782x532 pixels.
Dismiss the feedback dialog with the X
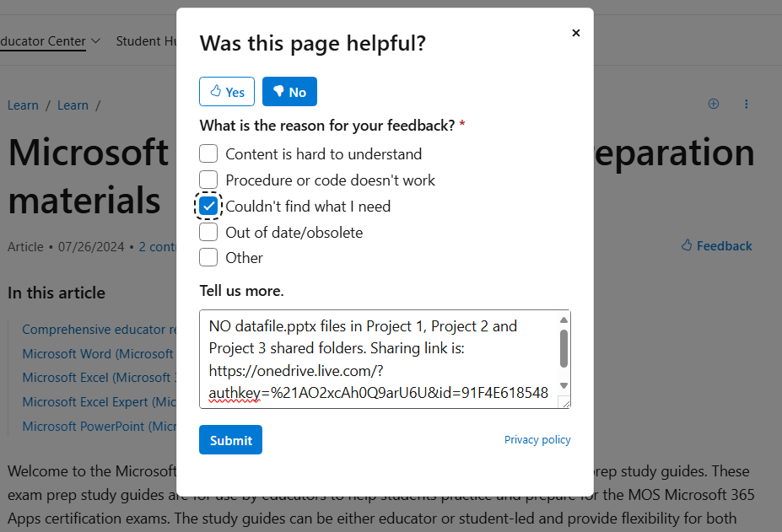point(576,33)
